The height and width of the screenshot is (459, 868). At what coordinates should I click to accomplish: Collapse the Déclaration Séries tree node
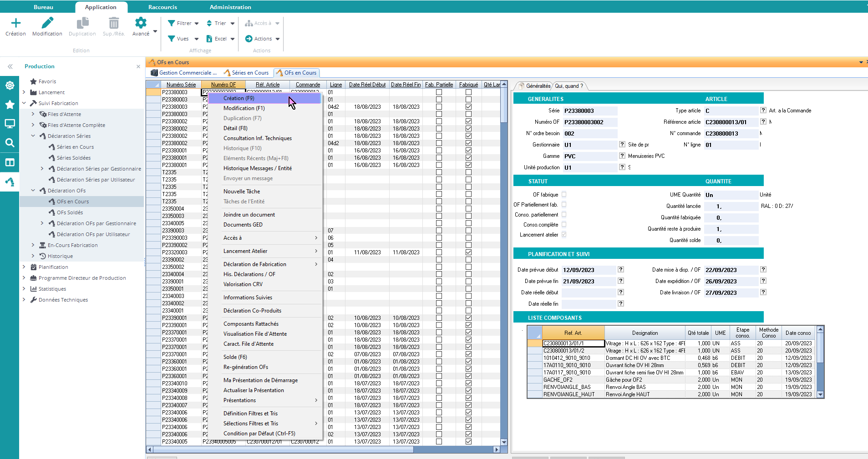(33, 136)
